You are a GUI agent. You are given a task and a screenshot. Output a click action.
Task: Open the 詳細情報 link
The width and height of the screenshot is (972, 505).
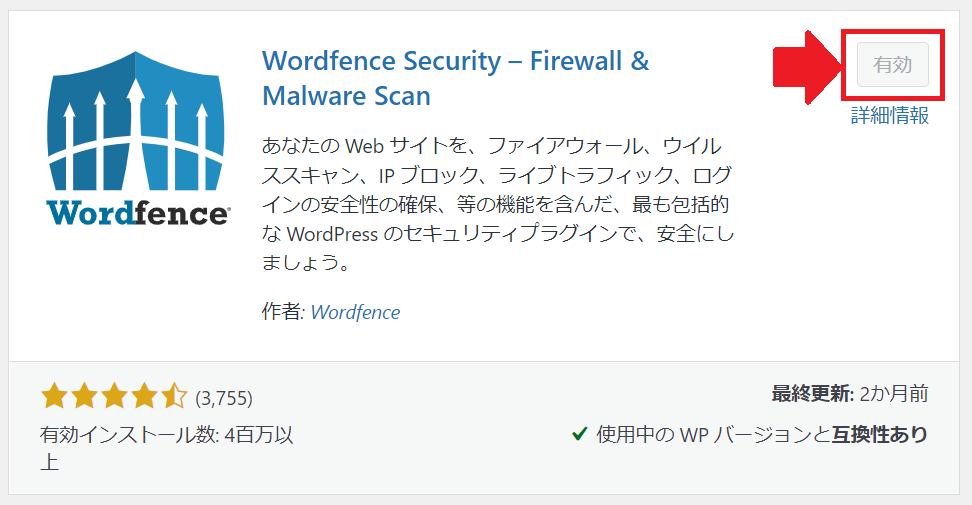890,116
